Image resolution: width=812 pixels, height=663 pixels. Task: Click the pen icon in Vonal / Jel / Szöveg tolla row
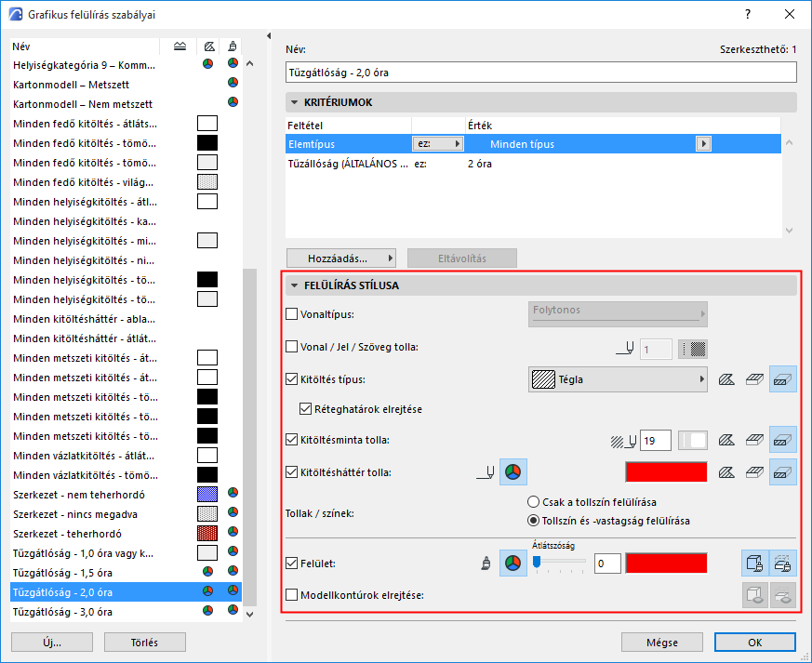[624, 349]
